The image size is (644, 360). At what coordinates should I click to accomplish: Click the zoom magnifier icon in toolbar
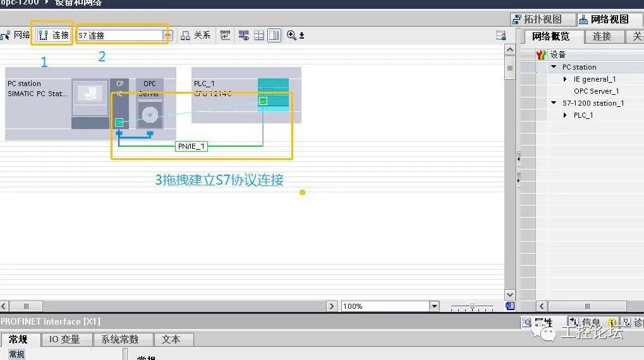click(x=291, y=35)
